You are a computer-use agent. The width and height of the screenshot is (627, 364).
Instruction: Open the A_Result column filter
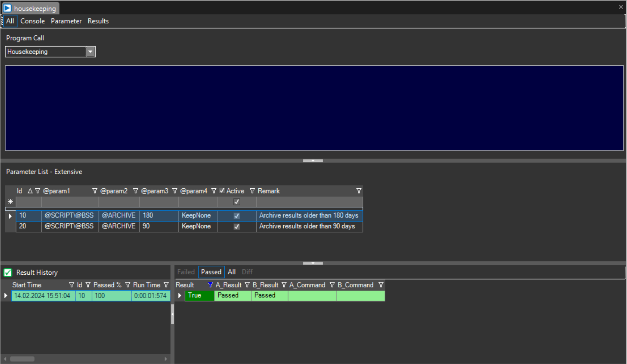tap(247, 285)
